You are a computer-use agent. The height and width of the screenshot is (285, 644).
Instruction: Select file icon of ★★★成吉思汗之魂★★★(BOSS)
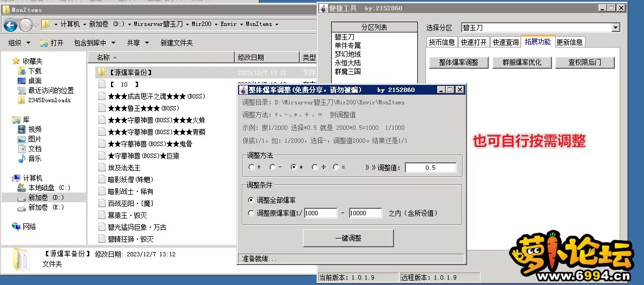click(102, 96)
